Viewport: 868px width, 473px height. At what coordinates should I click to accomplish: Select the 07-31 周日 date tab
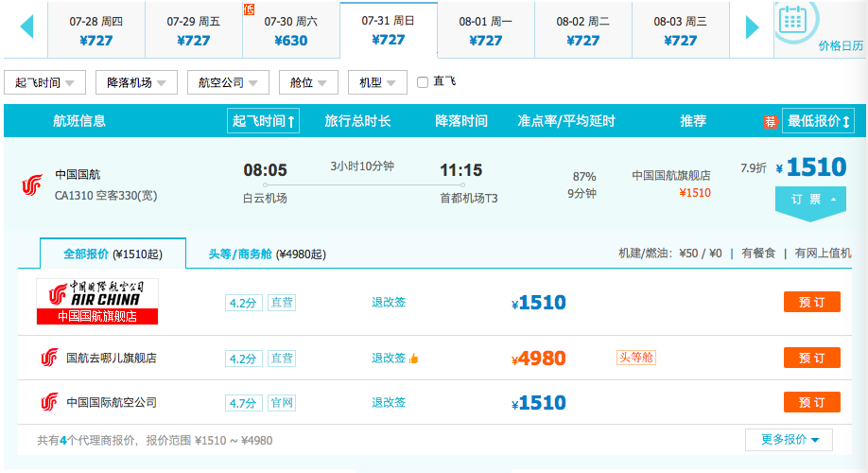389,30
